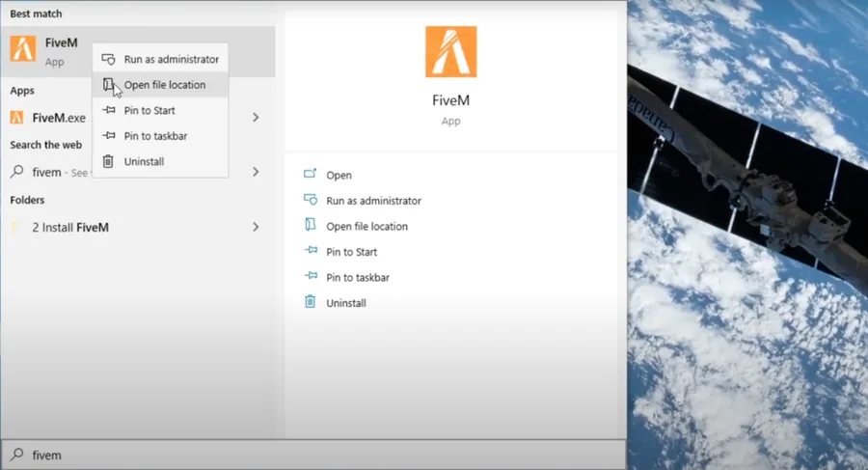Click the folder icon for 2 Install FiveM
The image size is (868, 470).
(x=16, y=227)
